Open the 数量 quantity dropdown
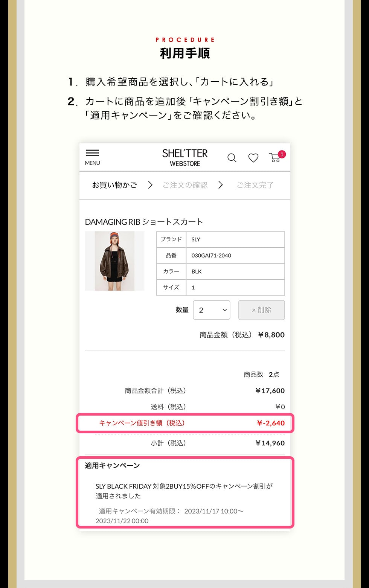This screenshot has height=588, width=369. point(212,310)
